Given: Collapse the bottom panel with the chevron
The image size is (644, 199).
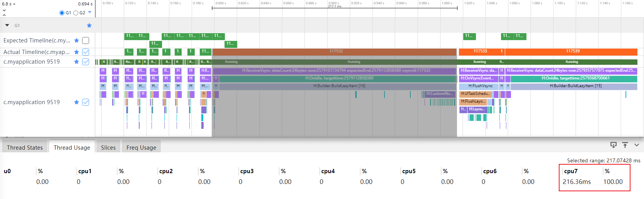Looking at the screenshot, I should tap(637, 145).
